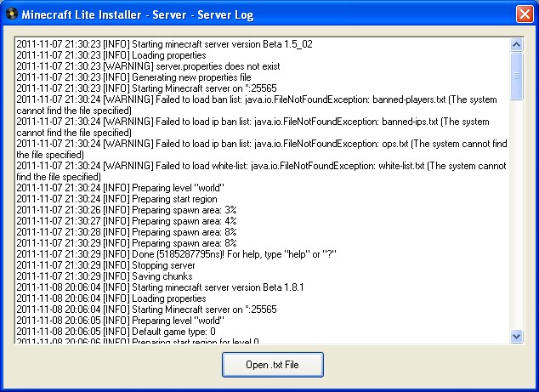Select the first 'Loading properties' log line at 21:30:23
This screenshot has width=539, height=392.
coord(111,55)
